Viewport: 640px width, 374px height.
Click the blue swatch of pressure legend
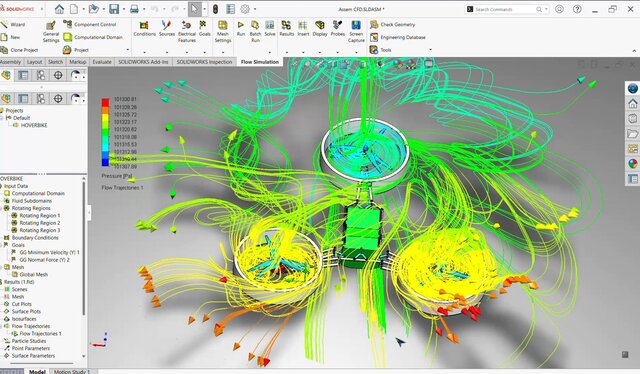(x=105, y=162)
